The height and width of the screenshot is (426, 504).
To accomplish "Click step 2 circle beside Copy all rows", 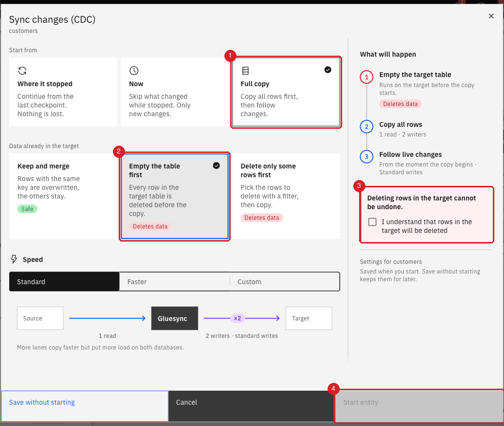I will 366,127.
